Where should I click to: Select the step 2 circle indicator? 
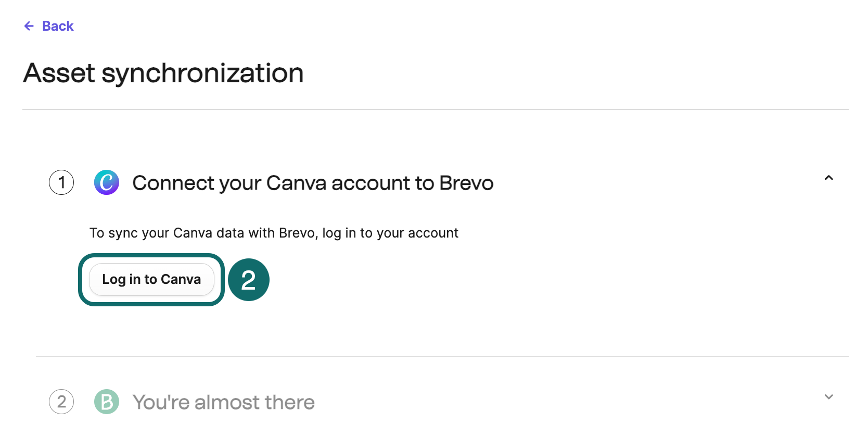tap(61, 402)
